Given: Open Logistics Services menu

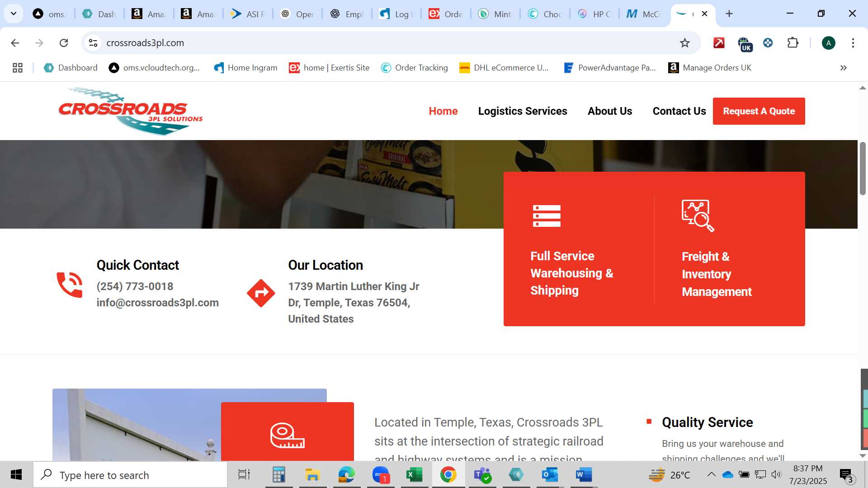Looking at the screenshot, I should tap(523, 111).
